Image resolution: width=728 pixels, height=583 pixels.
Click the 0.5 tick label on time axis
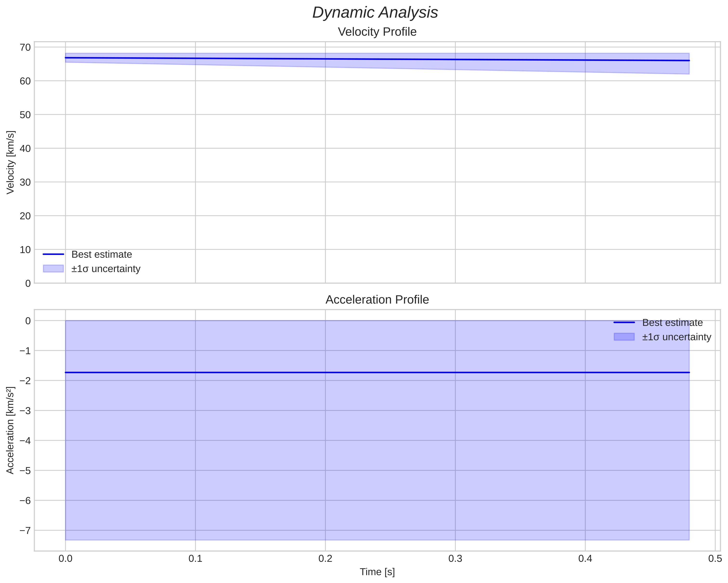tap(715, 559)
